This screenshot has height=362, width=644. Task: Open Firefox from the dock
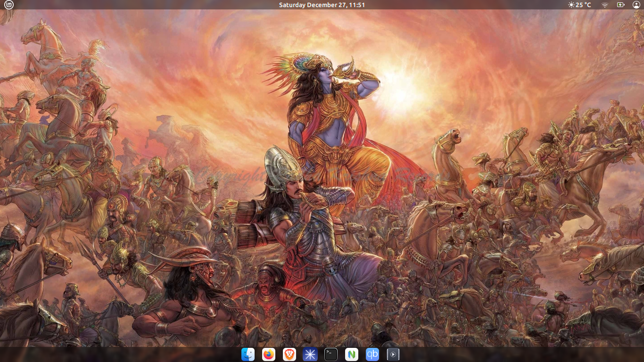(269, 354)
